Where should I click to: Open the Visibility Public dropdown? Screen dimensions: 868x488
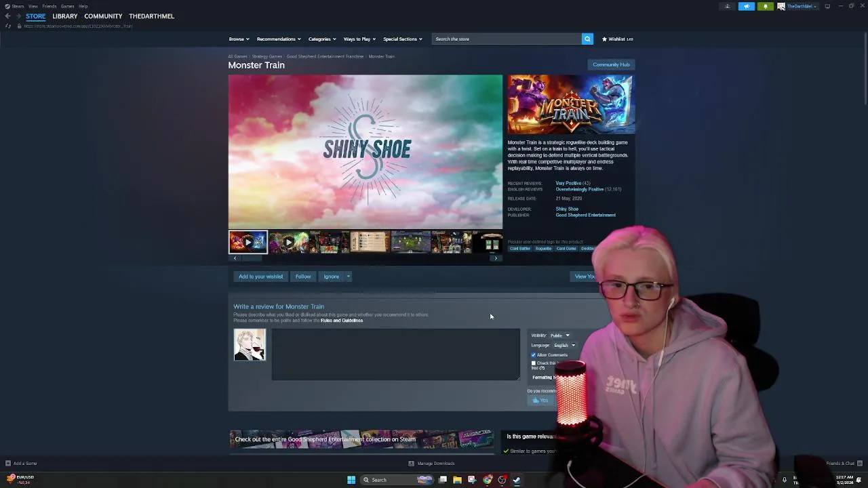click(559, 335)
